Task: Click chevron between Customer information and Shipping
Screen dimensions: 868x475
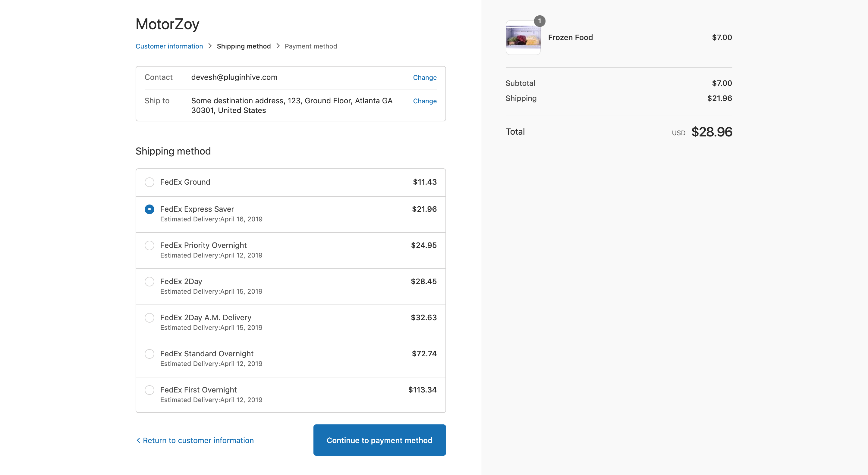Action: click(x=210, y=46)
